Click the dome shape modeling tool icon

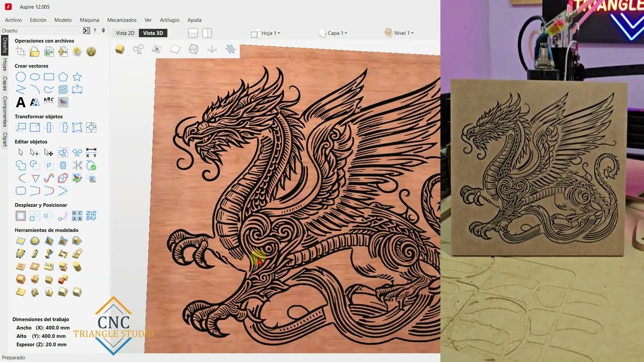point(35,241)
